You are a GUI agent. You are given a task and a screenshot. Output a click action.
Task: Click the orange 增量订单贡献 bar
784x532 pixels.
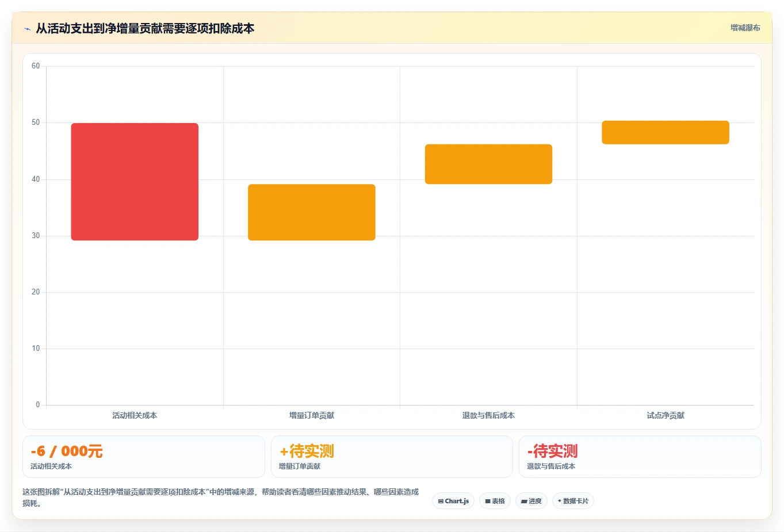click(x=312, y=212)
